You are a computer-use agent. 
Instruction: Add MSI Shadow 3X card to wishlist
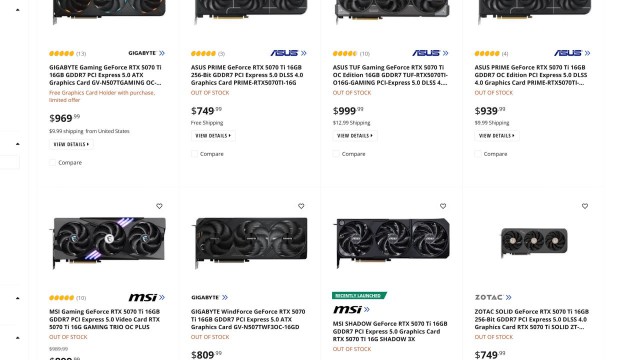pyautogui.click(x=443, y=206)
